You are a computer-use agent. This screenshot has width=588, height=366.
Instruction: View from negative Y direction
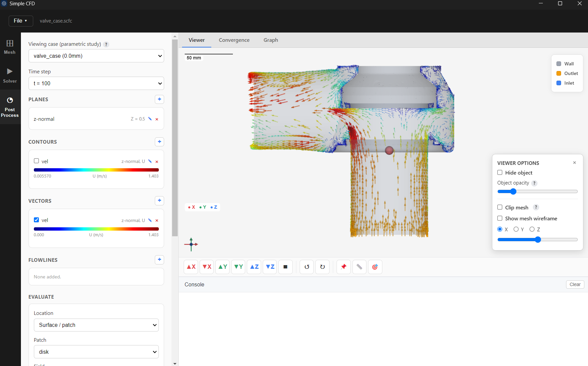(238, 267)
